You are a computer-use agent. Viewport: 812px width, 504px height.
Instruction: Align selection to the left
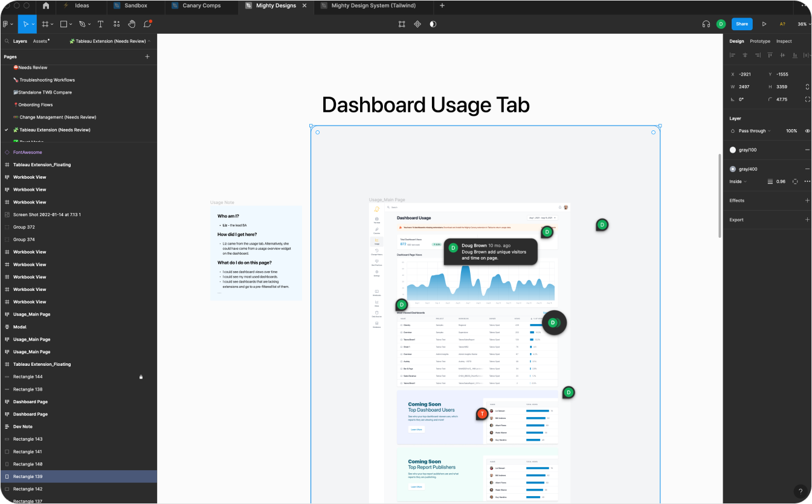pos(732,55)
